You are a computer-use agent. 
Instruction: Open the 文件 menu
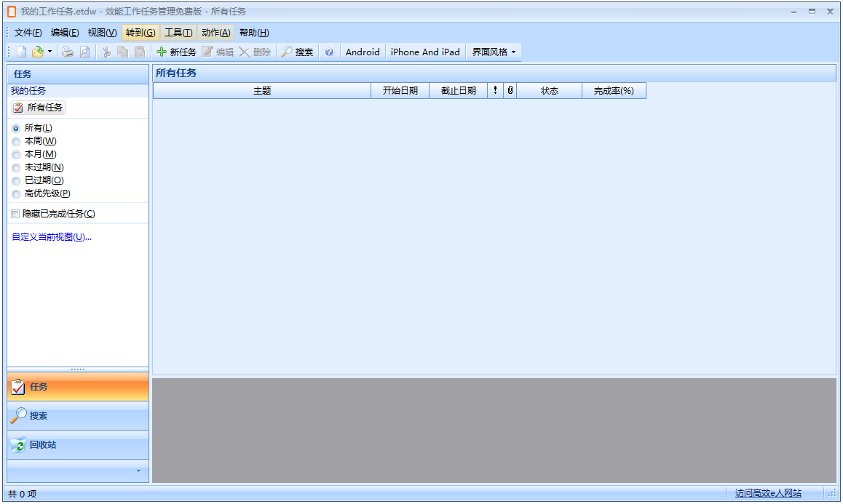28,33
